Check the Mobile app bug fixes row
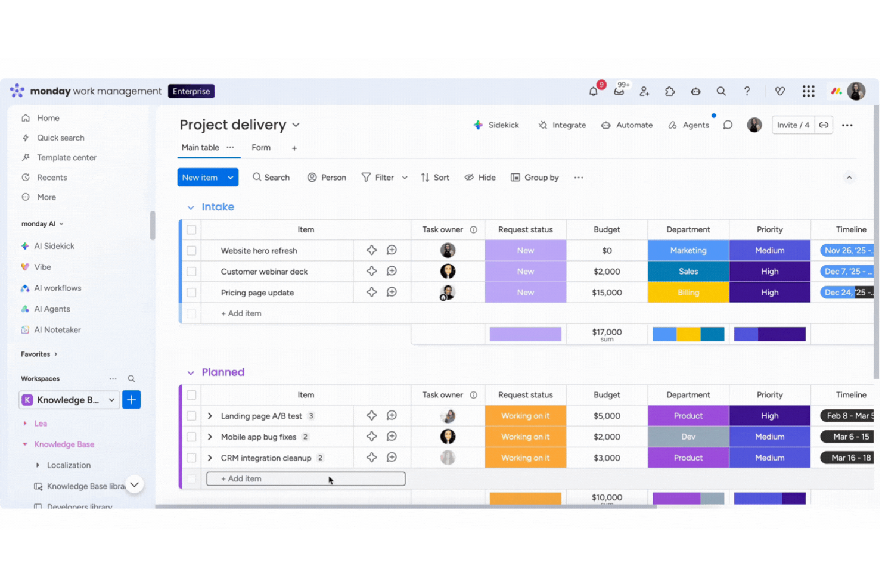 click(x=192, y=437)
